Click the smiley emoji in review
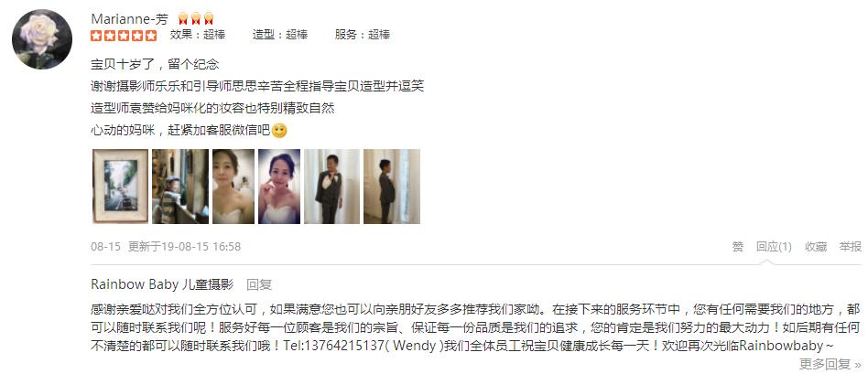This screenshot has height=374, width=868. click(x=280, y=131)
